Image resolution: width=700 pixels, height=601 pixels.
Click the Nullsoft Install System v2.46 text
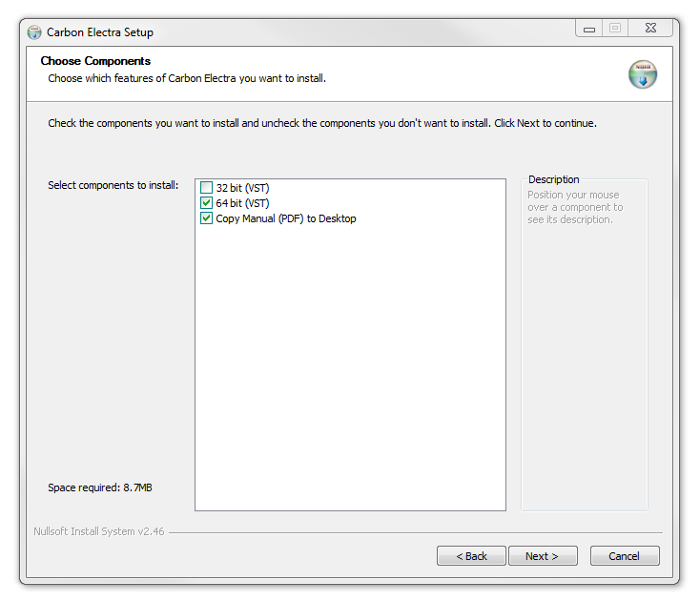coord(99,531)
